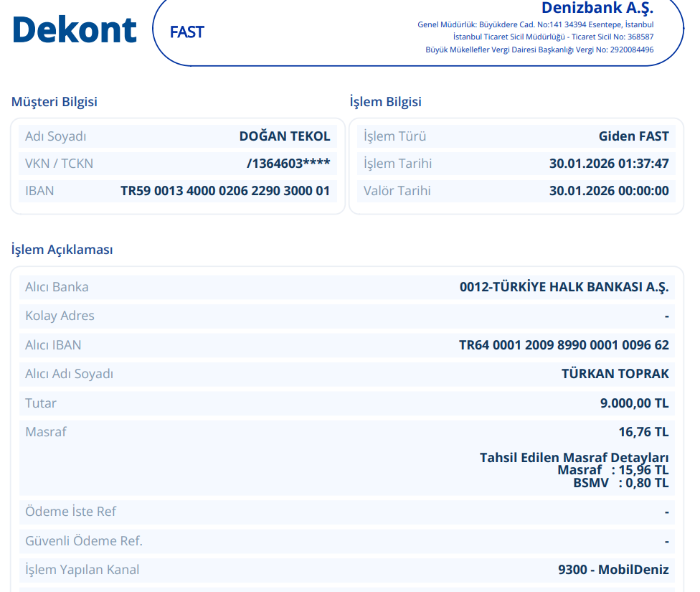Select the masked ID /1364603****
Screen dimensions: 700x592
pos(288,164)
